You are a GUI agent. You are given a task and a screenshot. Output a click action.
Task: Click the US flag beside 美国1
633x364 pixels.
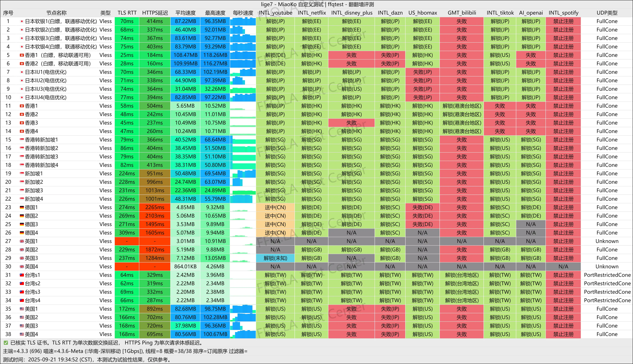(x=22, y=309)
